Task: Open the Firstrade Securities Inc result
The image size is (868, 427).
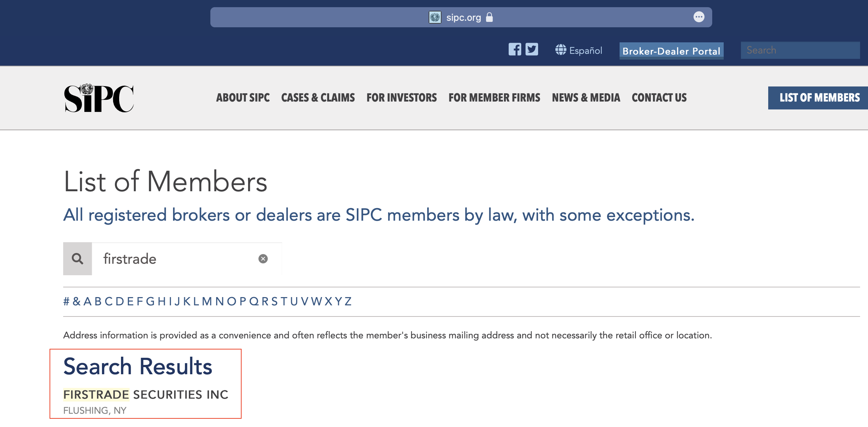Action: point(146,395)
